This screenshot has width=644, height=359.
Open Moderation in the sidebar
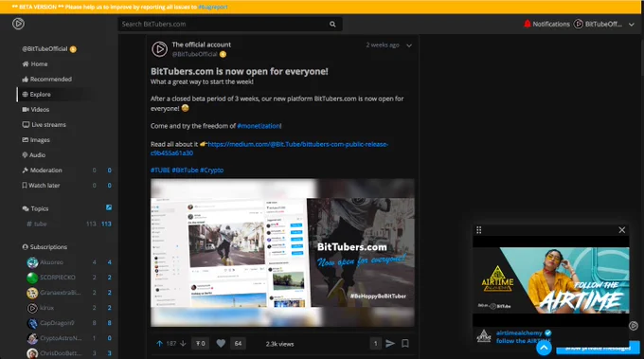pyautogui.click(x=42, y=171)
